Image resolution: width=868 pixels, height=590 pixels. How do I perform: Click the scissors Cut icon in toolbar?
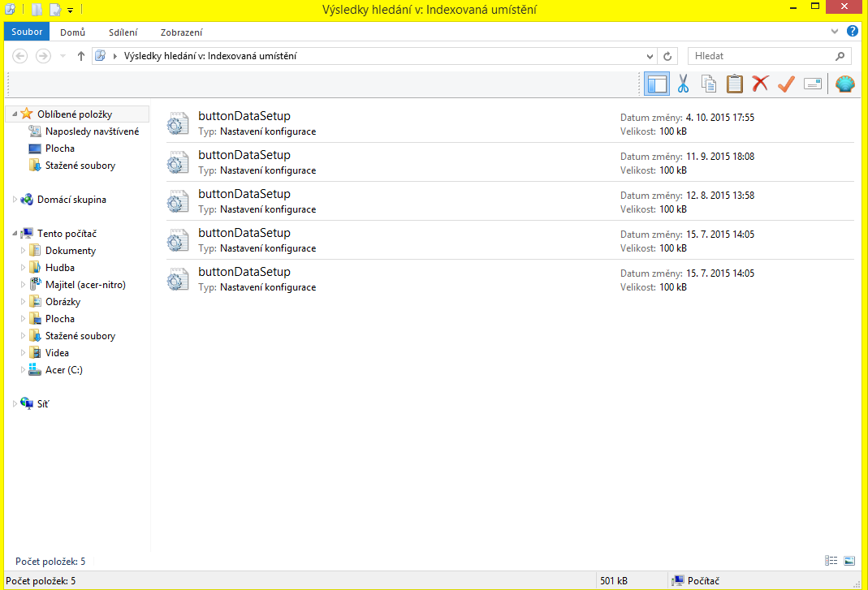click(x=683, y=84)
